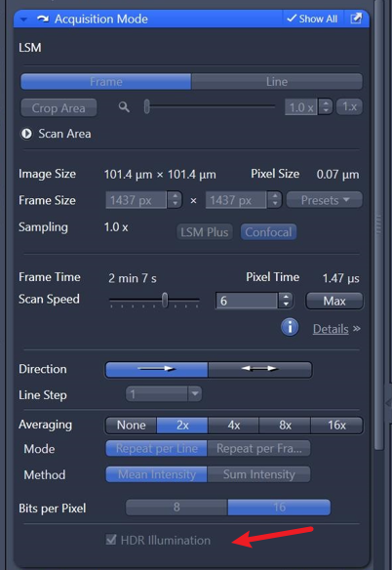The height and width of the screenshot is (570, 392).
Task: Enable the LSM Plus toggle
Action: (205, 232)
